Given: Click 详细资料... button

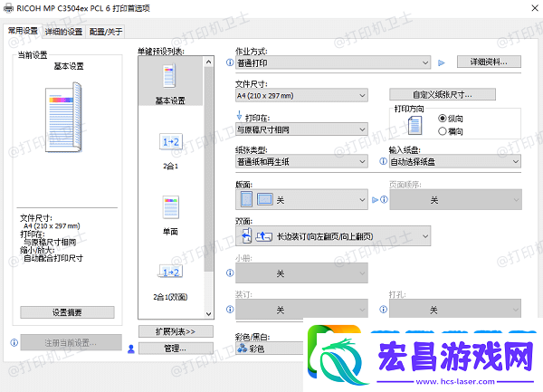Looking at the screenshot, I should pyautogui.click(x=489, y=62).
